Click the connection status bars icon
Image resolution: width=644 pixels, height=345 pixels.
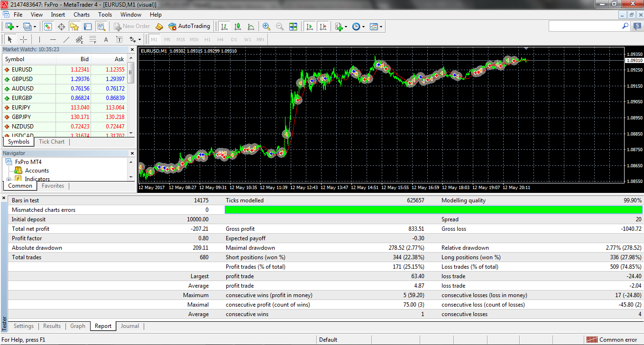pos(591,339)
